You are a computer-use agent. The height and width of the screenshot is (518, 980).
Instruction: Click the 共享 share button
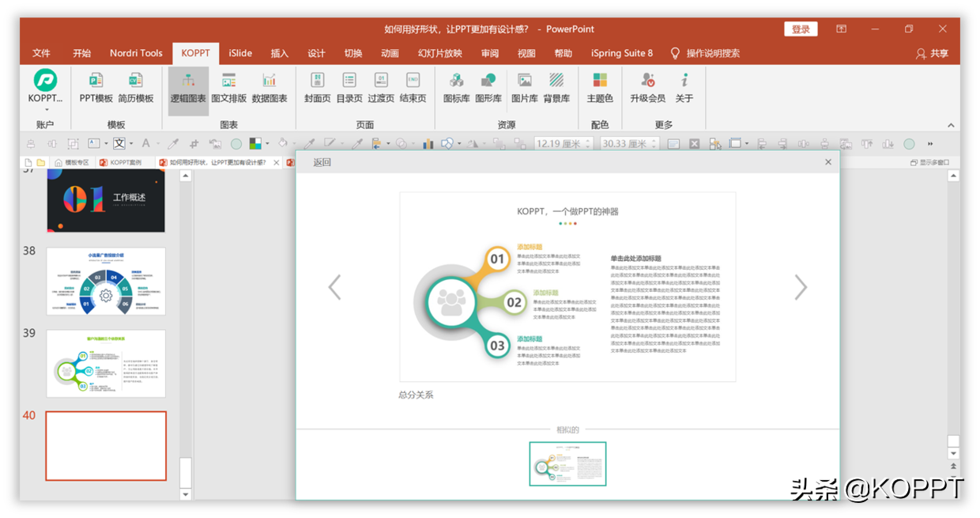(x=933, y=53)
